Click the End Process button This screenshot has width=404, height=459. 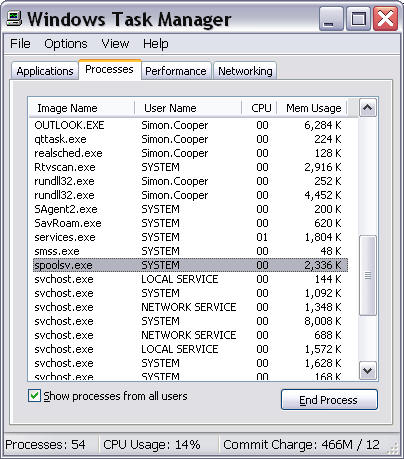329,400
